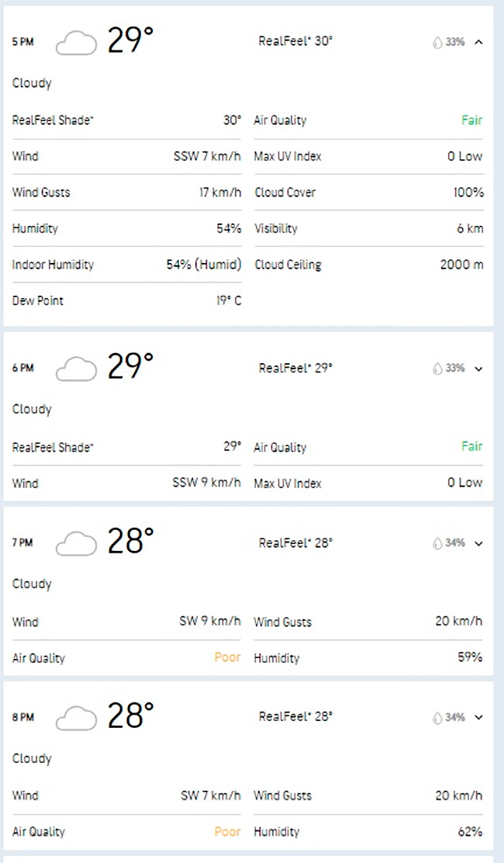504x863 pixels.
Task: Click the Fair air quality value at 6 PM
Action: 471,446
